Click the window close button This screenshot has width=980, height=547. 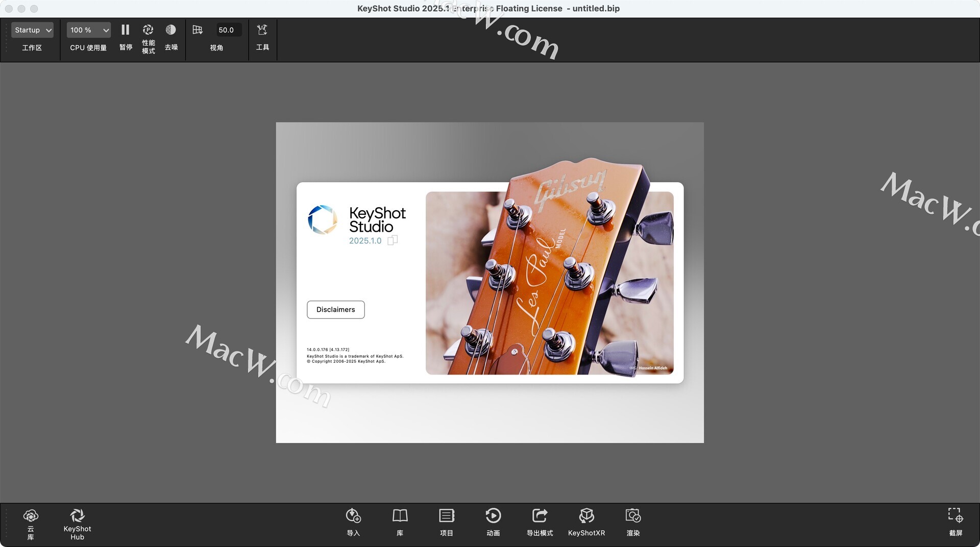tap(9, 9)
